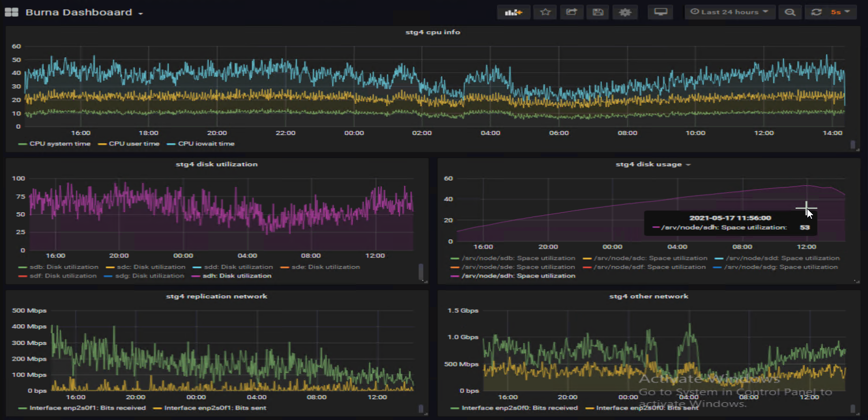Open the Last 24 hours time picker
Viewport: 868px width, 420px height.
[729, 12]
